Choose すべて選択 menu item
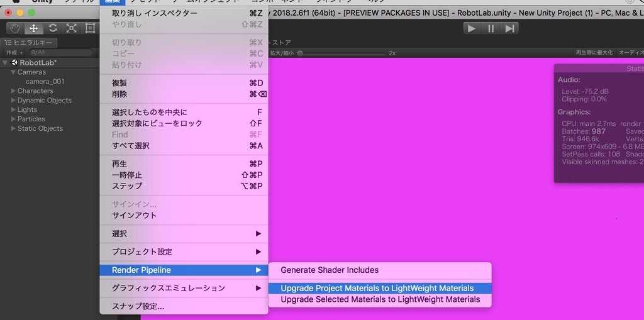Screen dimensions: 644x320 tap(184, 146)
